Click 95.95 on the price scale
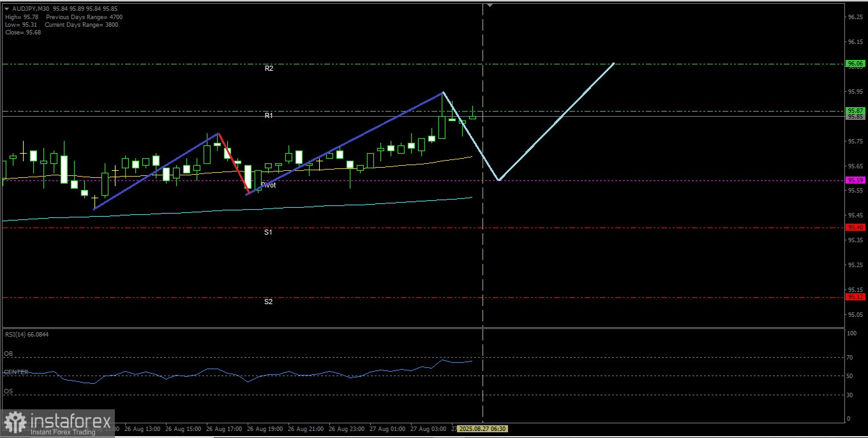The width and height of the screenshot is (868, 438). (x=855, y=92)
